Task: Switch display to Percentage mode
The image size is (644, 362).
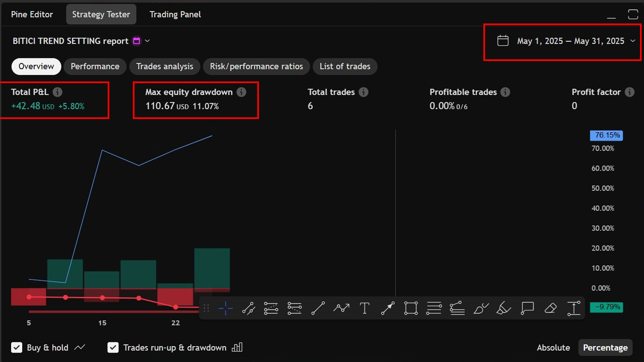Action: point(605,348)
